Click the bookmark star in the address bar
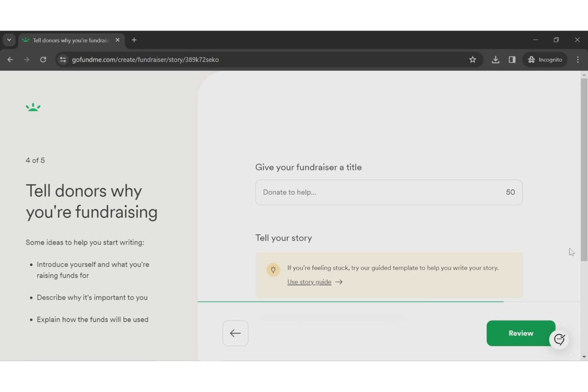 (472, 60)
